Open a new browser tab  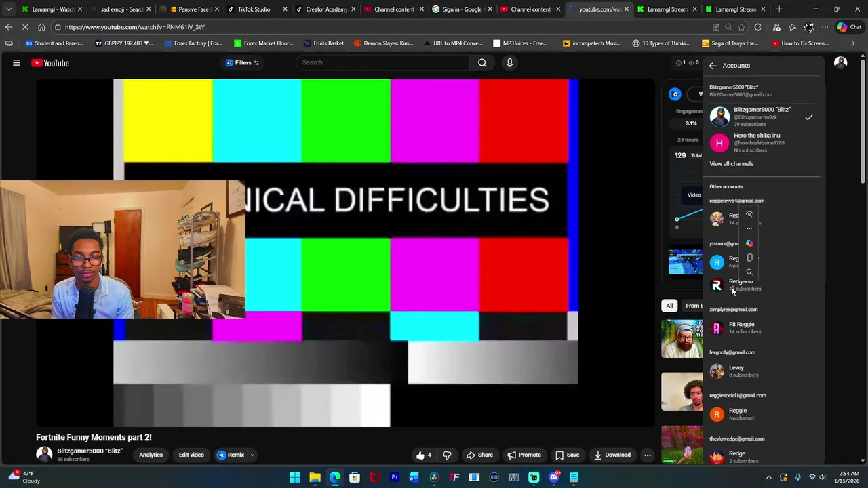click(x=779, y=9)
